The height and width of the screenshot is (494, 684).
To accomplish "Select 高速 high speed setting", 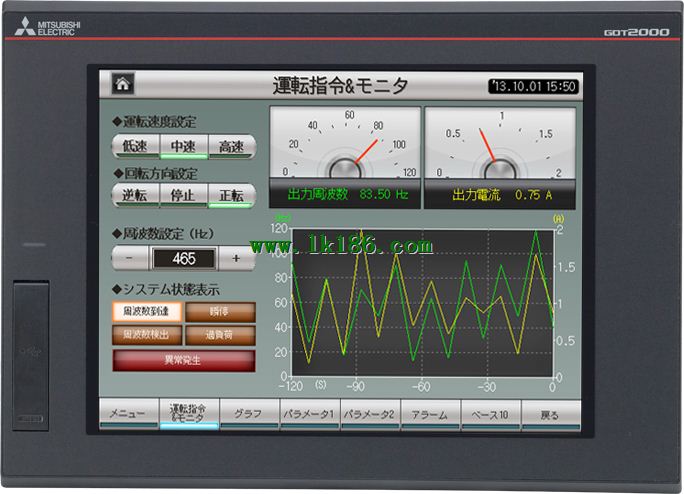I will click(231, 146).
